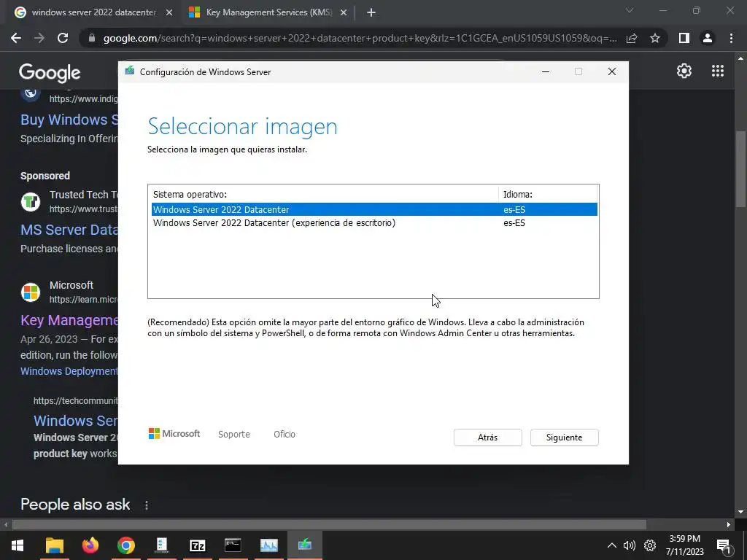This screenshot has height=560, width=747.
Task: Switch to the windows server 2022 datacenter tab
Action: tap(93, 12)
